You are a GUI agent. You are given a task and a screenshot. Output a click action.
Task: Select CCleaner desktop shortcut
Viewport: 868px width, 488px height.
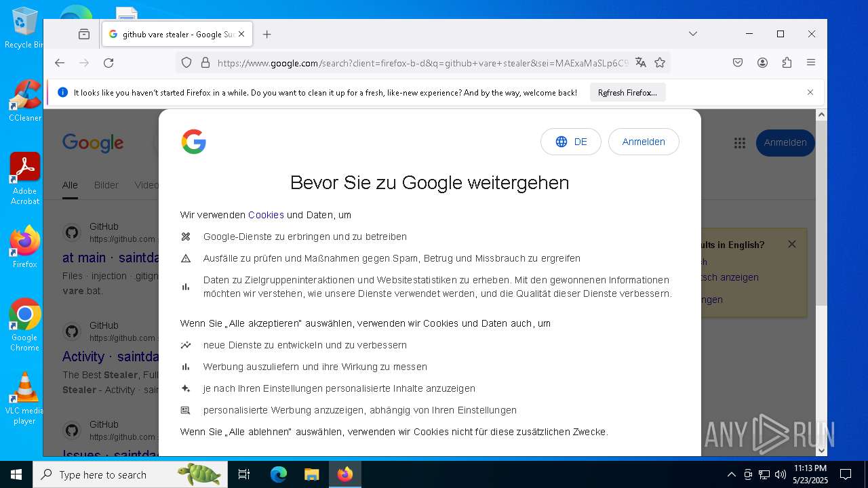click(x=24, y=100)
